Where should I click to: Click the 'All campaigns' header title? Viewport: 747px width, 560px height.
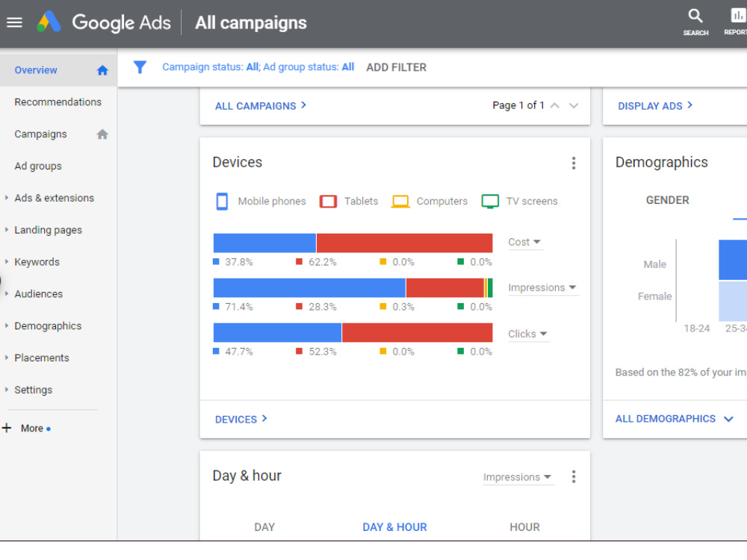[x=251, y=22]
